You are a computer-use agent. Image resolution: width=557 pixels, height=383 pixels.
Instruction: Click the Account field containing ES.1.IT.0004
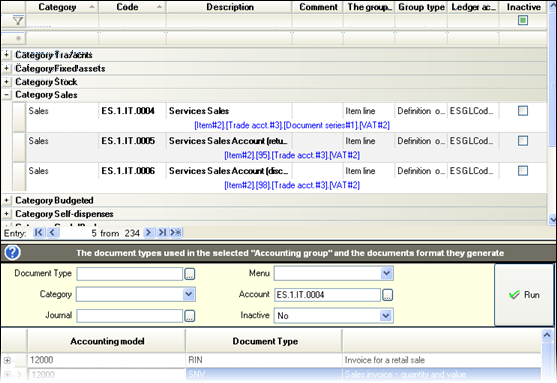[x=327, y=295]
